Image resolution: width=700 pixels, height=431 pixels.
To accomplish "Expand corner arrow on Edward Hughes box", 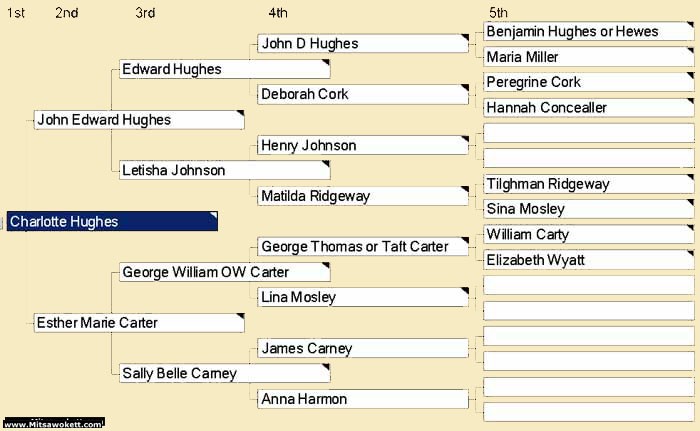I will tap(325, 64).
